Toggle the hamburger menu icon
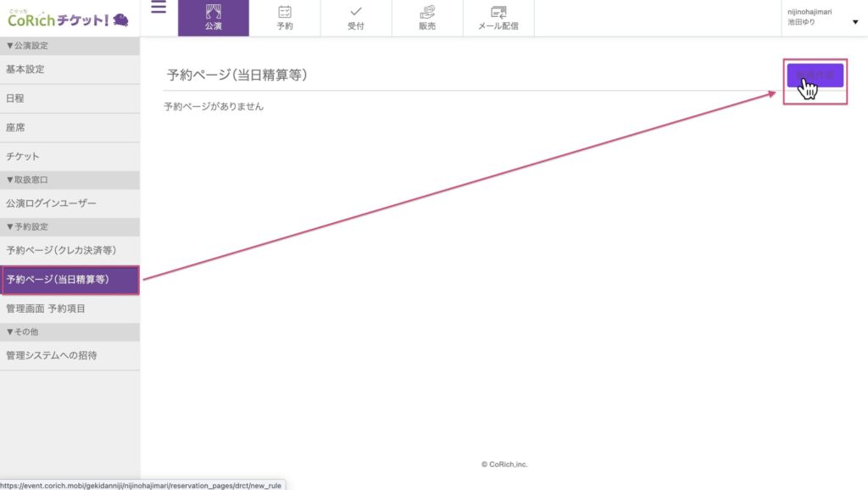 tap(159, 8)
